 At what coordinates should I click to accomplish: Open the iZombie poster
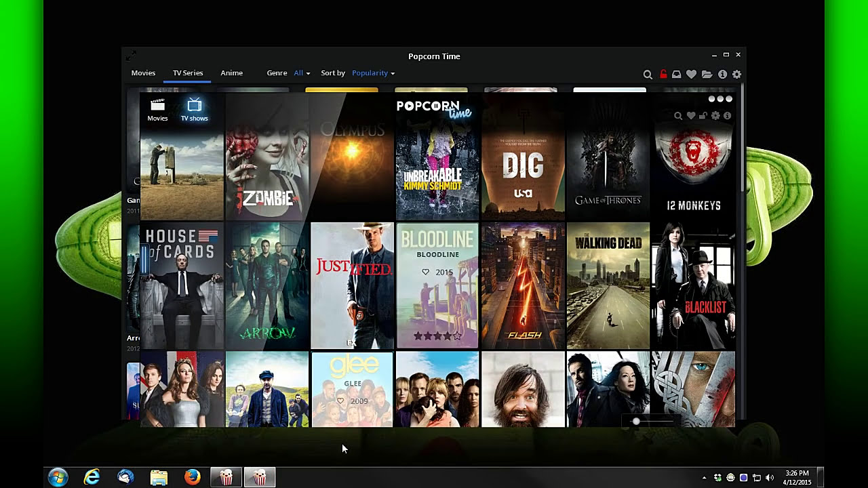pos(267,157)
